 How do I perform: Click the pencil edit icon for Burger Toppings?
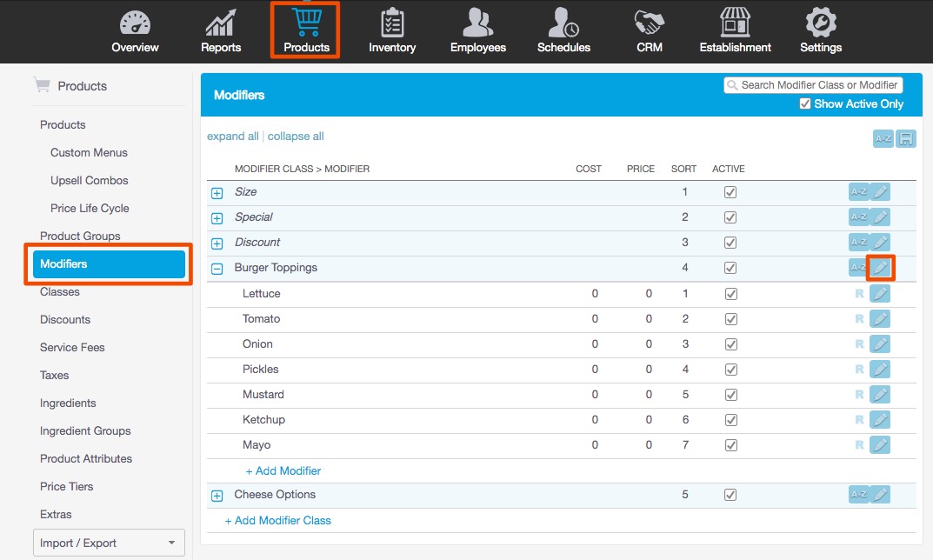coord(880,268)
